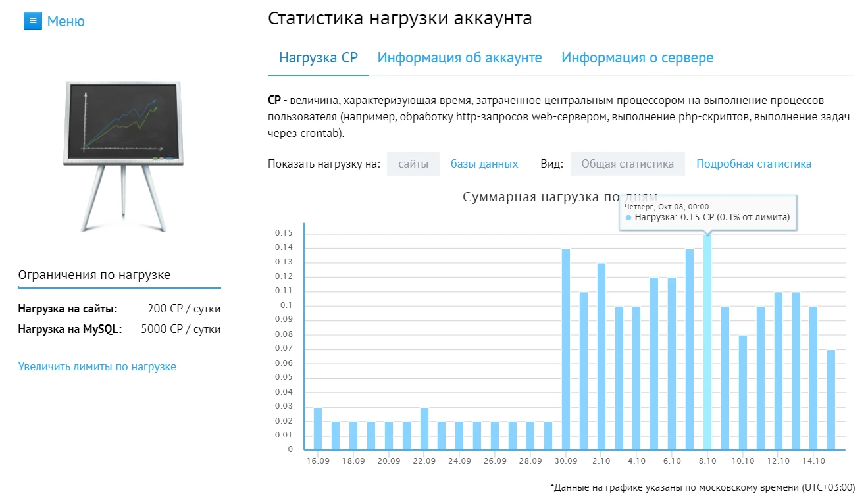Viewport: 868px width, 498px height.
Task: Click the blue hamburger menu icon
Action: coord(32,21)
